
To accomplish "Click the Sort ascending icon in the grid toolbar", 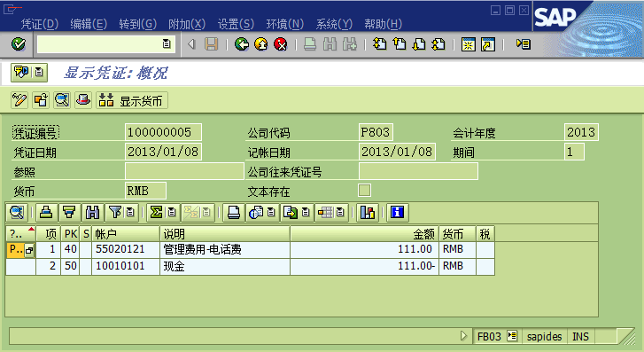I will [46, 213].
